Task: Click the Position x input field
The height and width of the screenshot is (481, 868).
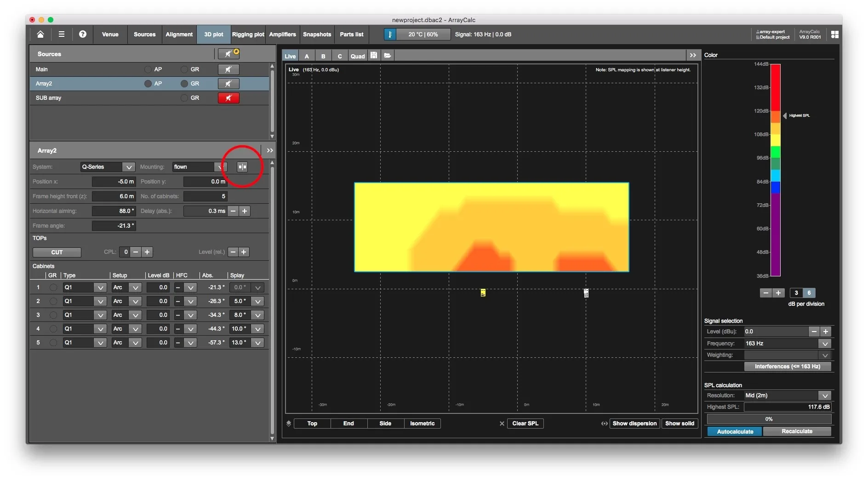Action: click(114, 182)
